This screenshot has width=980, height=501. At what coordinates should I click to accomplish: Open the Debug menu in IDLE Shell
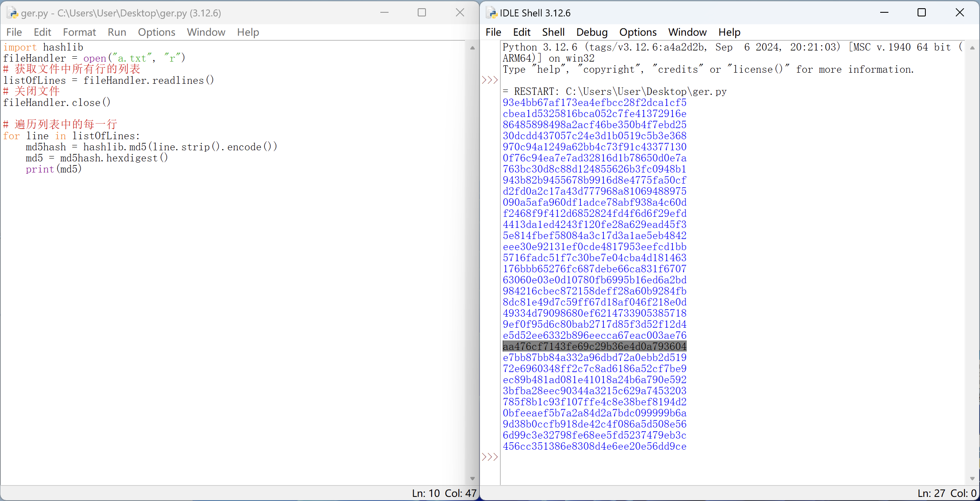[591, 32]
